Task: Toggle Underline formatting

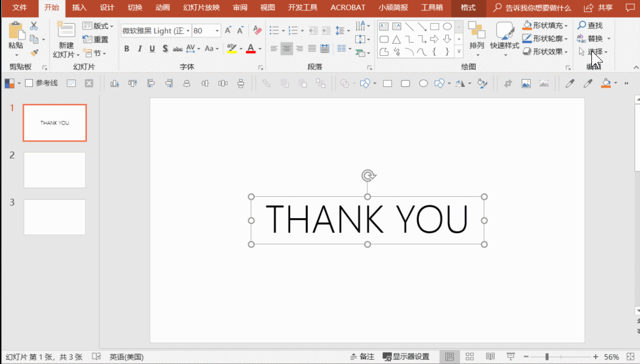Action: (x=152, y=49)
